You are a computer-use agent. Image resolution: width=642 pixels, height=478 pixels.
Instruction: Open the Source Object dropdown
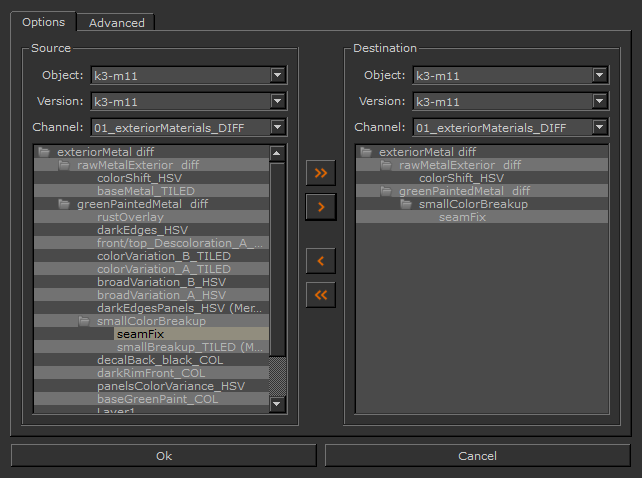[x=277, y=75]
